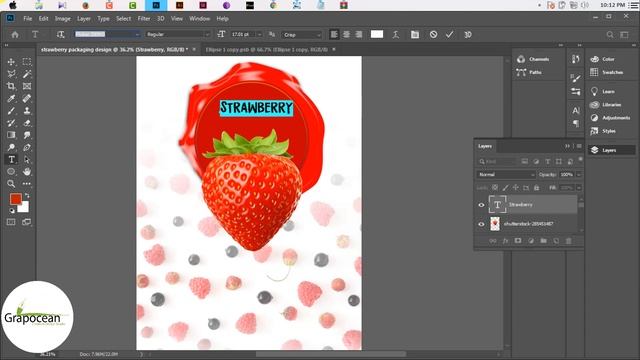Select the Crop tool

(x=11, y=86)
